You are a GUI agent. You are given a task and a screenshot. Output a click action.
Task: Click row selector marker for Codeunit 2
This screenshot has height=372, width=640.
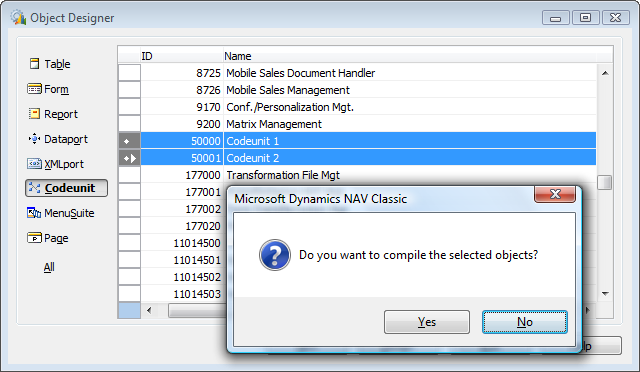pos(129,158)
